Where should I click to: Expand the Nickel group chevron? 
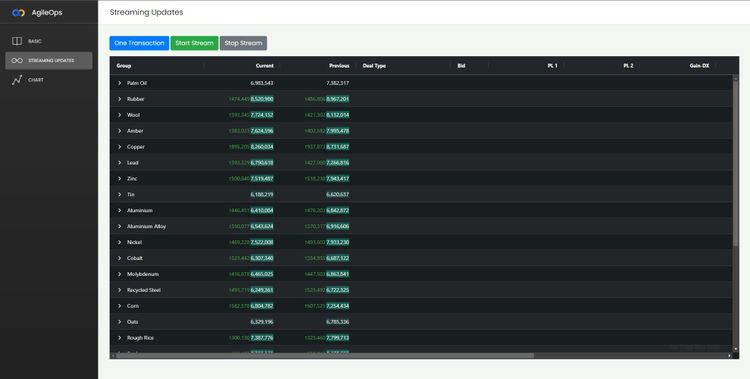[120, 242]
